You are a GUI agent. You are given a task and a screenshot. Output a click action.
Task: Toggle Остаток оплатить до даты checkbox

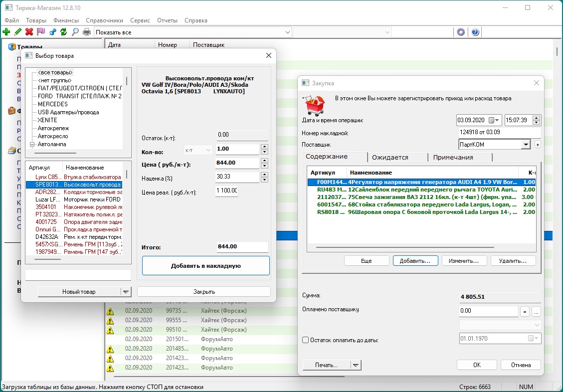pos(306,340)
